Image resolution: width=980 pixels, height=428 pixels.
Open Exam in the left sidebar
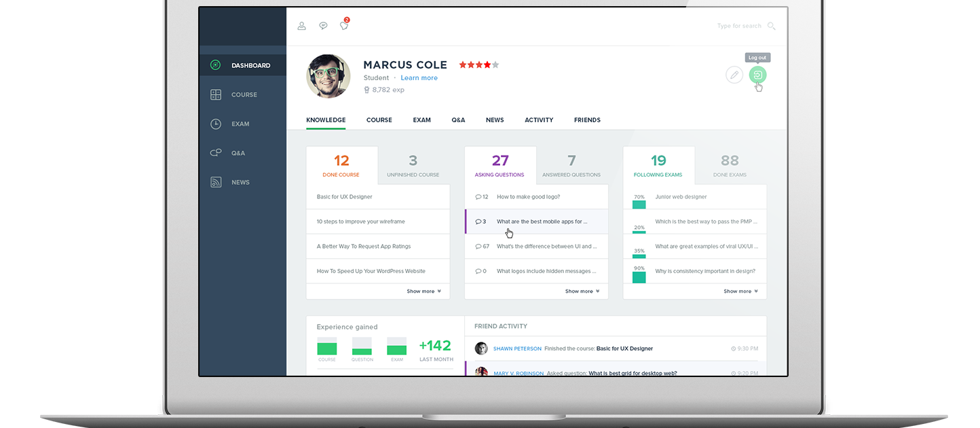(240, 124)
